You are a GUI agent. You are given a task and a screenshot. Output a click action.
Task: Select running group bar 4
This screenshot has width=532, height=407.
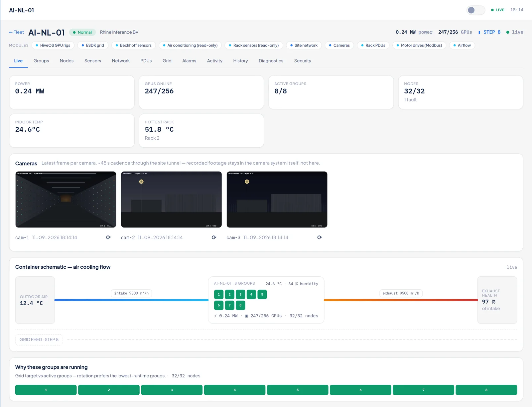click(x=235, y=390)
